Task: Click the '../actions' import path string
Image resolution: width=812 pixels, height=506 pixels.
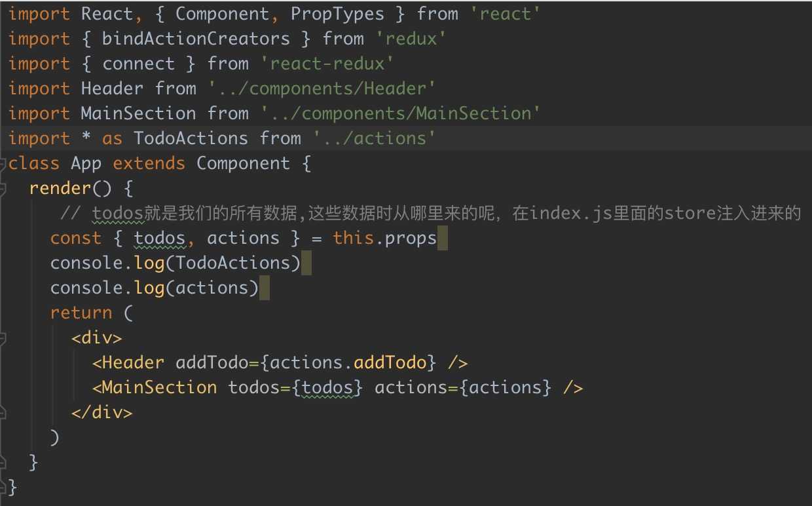Action: 375,138
